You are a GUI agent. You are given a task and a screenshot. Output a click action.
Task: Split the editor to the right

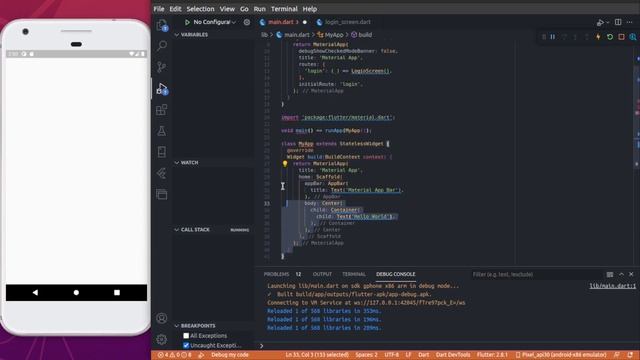click(618, 22)
